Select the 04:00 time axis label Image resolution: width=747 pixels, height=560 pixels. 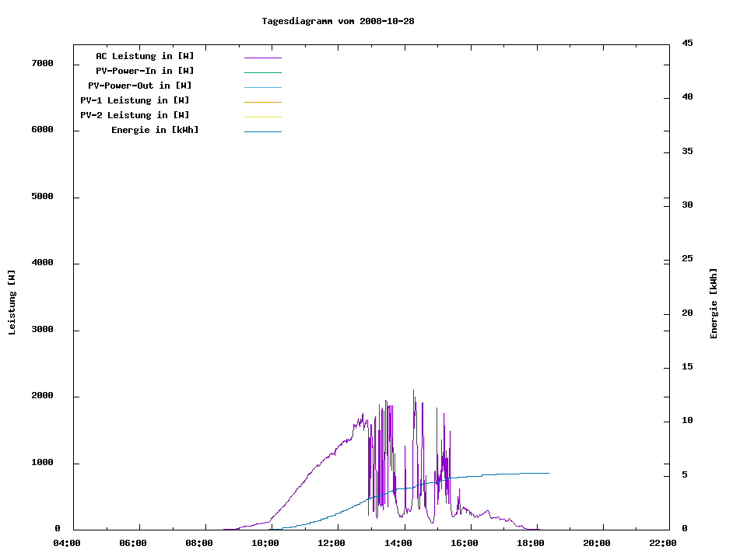click(67, 543)
